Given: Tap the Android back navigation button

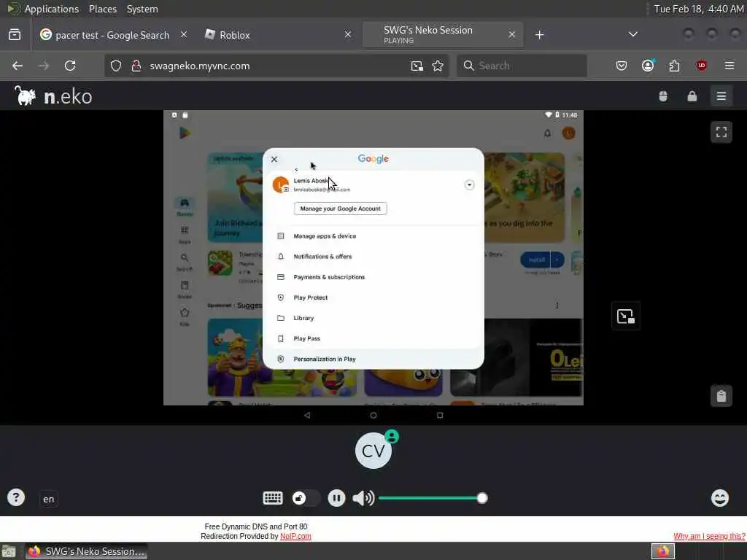Looking at the screenshot, I should point(307,415).
